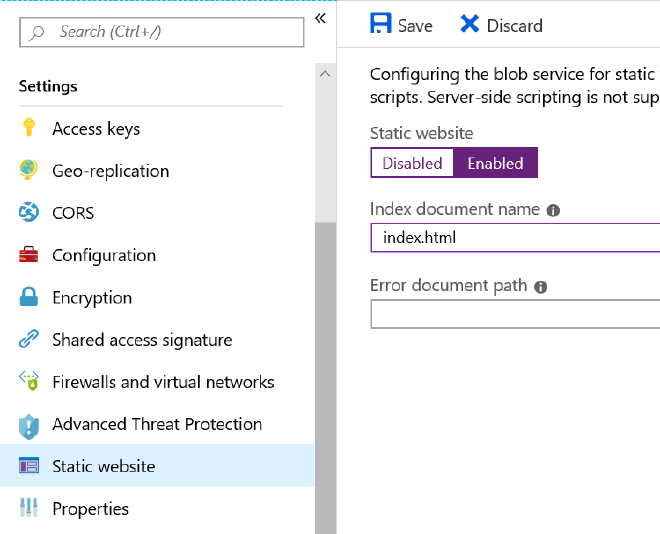Show info tooltip for Index document name
This screenshot has width=660, height=534.
point(553,211)
